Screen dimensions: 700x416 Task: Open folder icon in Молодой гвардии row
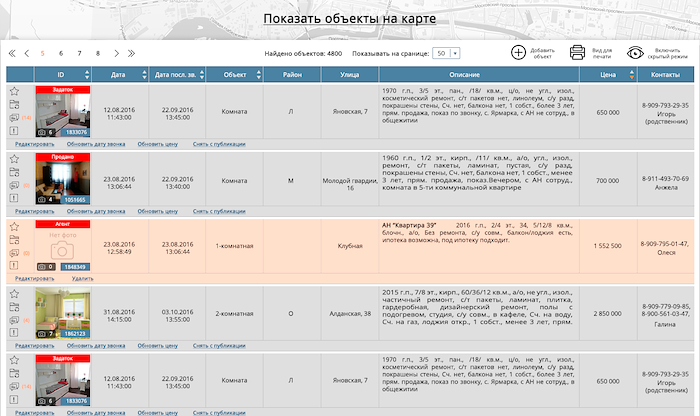(x=14, y=172)
